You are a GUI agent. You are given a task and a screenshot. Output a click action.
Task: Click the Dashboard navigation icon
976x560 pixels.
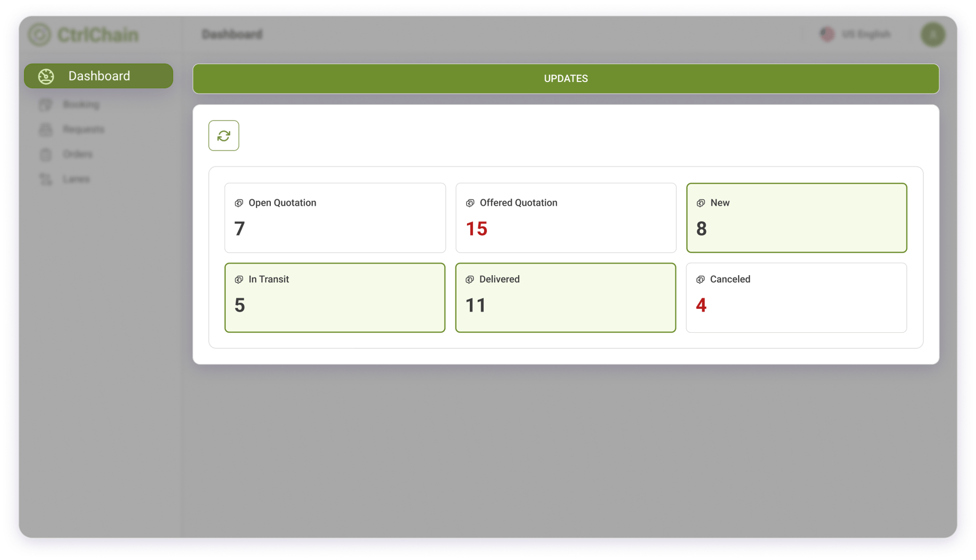tap(46, 75)
